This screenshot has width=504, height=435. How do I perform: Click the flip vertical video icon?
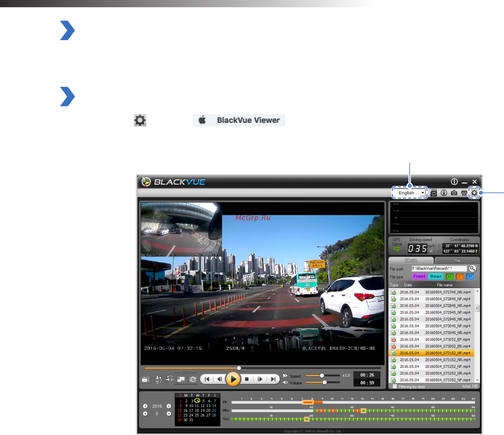[x=158, y=379]
